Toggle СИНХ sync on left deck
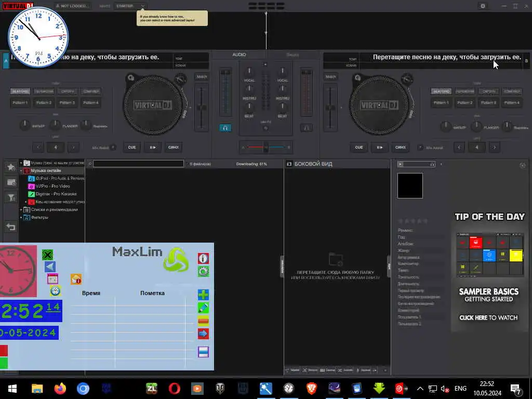 (x=174, y=147)
